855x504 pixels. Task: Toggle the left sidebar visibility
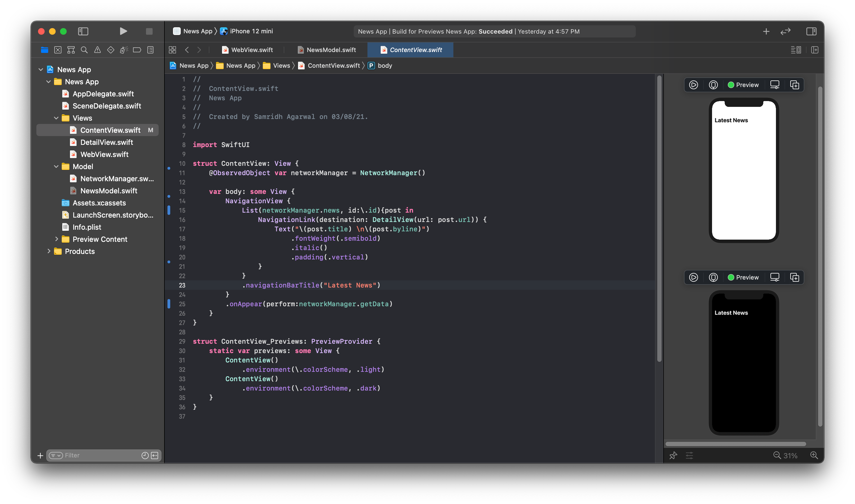(83, 31)
